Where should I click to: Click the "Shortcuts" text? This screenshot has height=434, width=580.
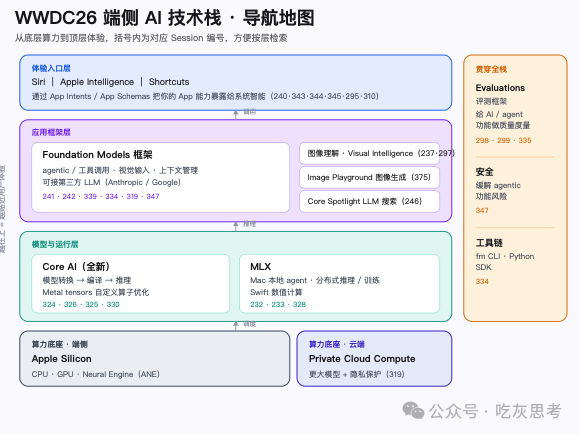click(x=169, y=82)
